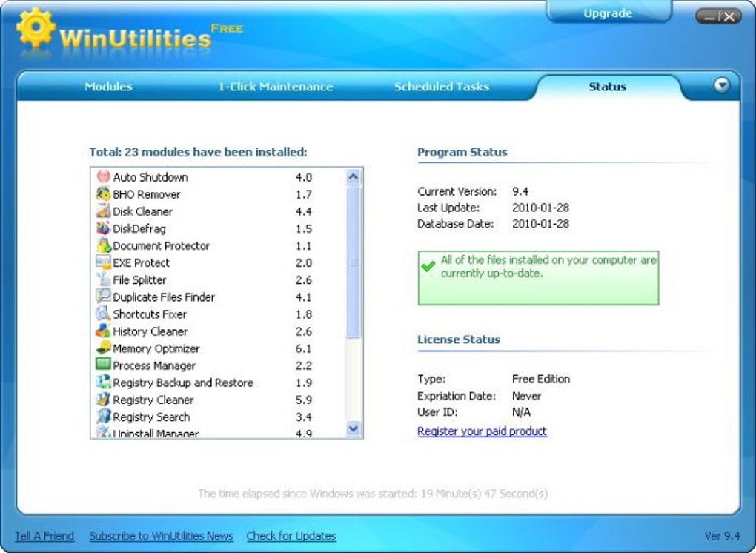Switch to the Modules tab
This screenshot has width=756, height=553.
tap(108, 87)
